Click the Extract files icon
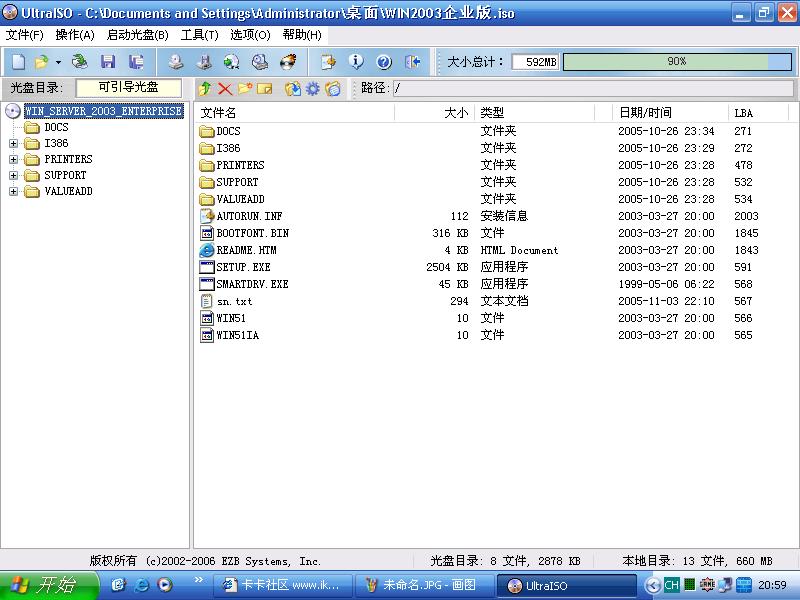Screen dimensions: 800x600 (293, 89)
